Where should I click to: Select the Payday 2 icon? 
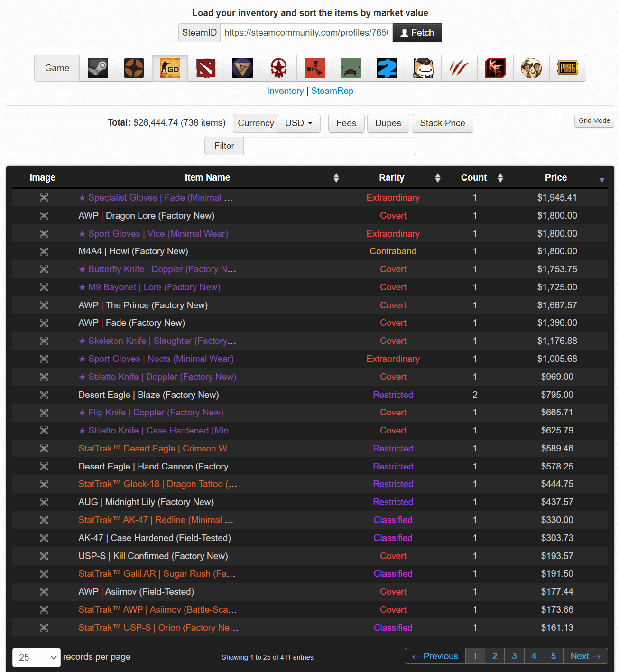pyautogui.click(x=387, y=68)
